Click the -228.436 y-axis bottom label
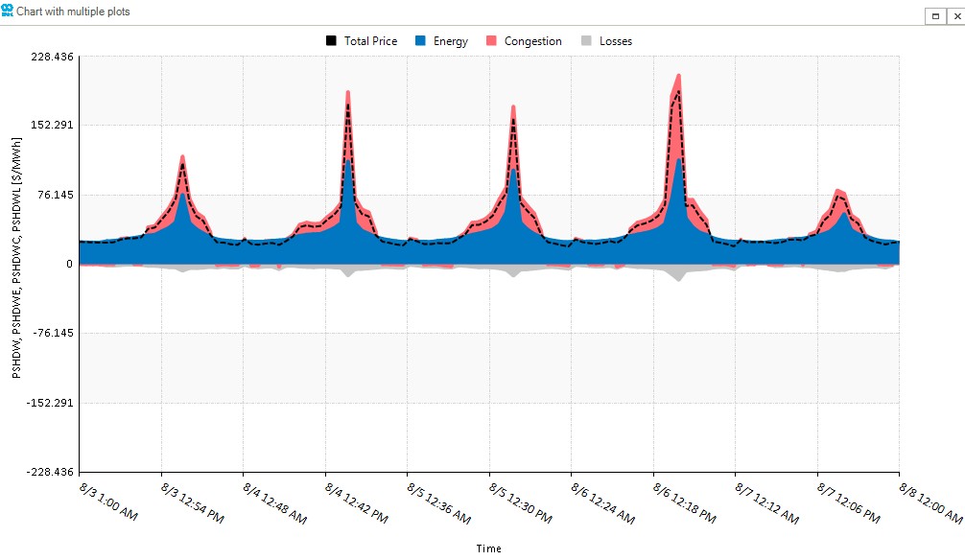This screenshot has height=560, width=965. point(51,472)
